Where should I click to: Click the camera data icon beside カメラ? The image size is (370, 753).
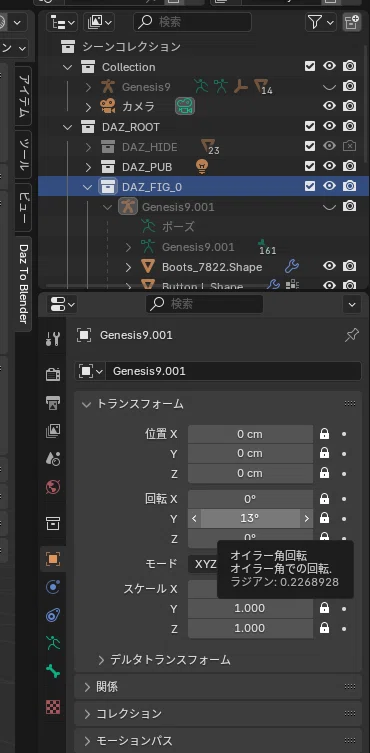tap(185, 106)
